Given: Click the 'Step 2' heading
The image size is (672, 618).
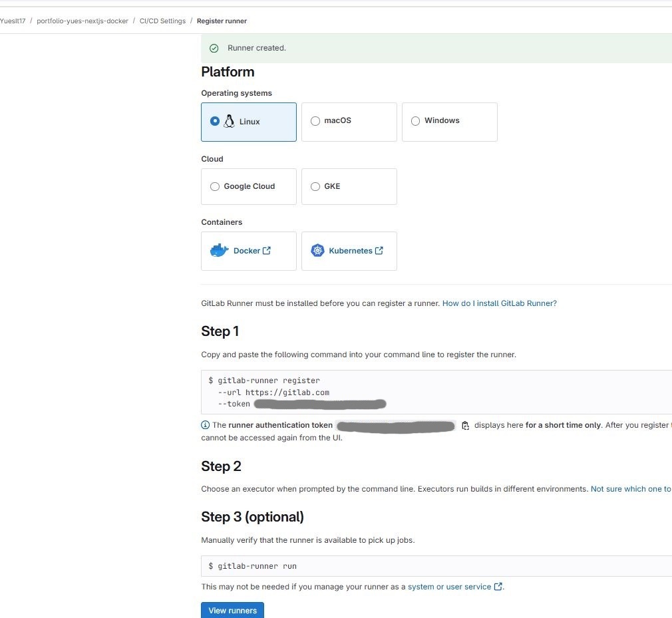Looking at the screenshot, I should click(221, 466).
